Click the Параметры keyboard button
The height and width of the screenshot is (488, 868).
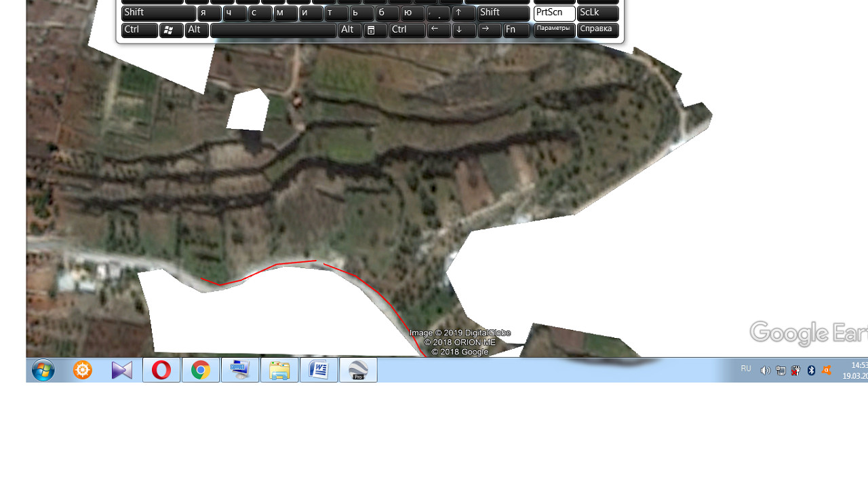pos(554,29)
